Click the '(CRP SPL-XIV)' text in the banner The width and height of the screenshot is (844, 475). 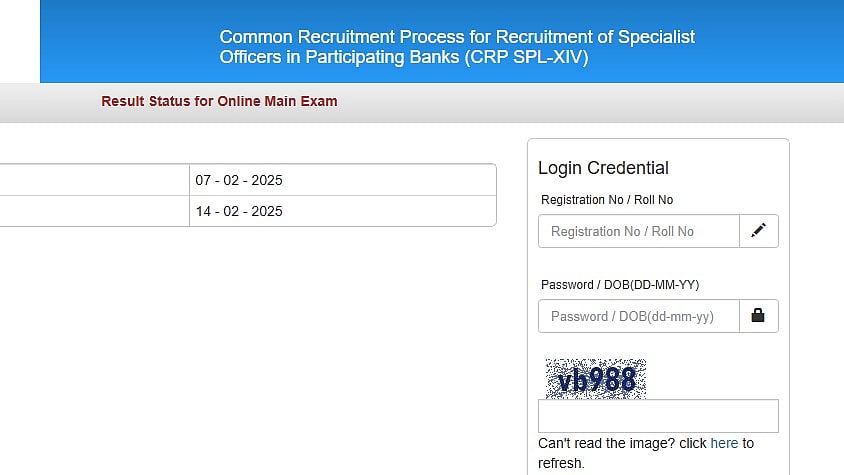click(526, 57)
